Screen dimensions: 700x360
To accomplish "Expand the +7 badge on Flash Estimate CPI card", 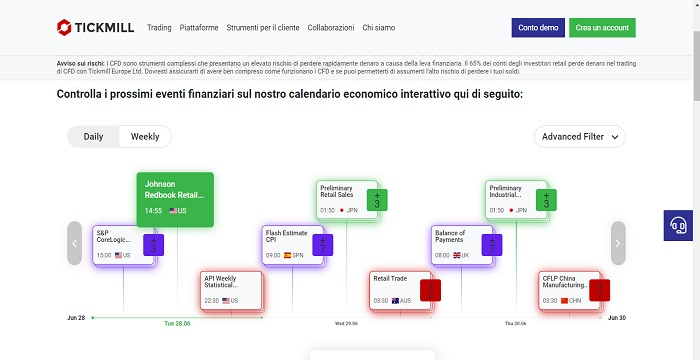I will point(323,245).
